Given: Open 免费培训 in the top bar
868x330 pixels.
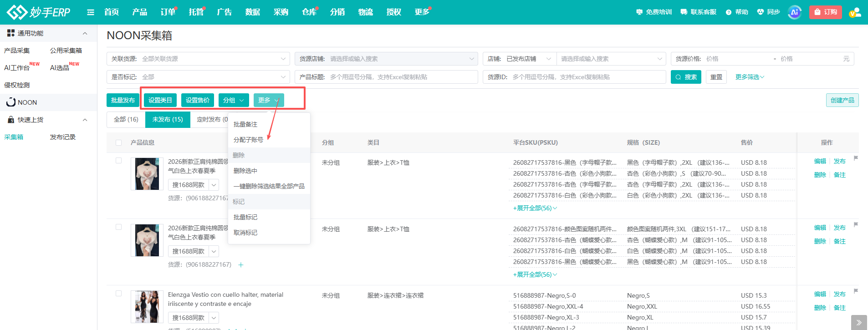Looking at the screenshot, I should pos(654,12).
